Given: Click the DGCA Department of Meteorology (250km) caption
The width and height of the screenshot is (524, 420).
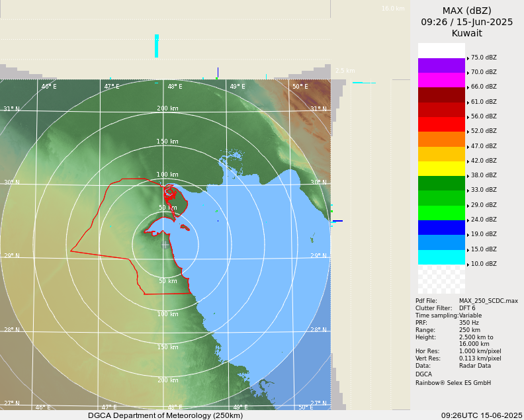Looking at the screenshot, I should tap(165, 415).
